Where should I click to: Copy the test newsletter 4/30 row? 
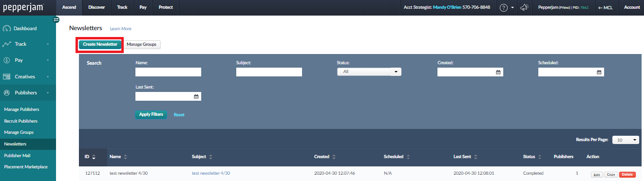coord(611,174)
